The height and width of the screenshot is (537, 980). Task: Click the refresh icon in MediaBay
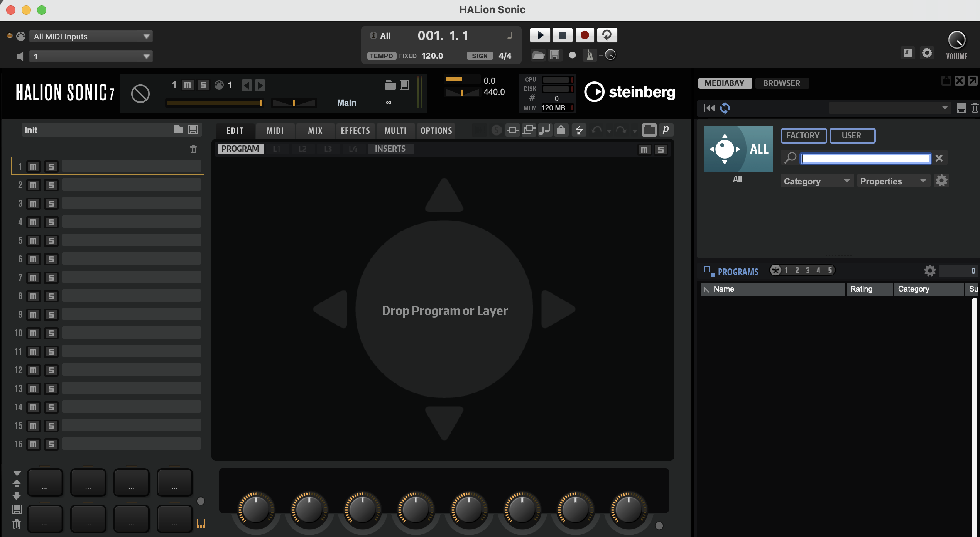pyautogui.click(x=725, y=108)
